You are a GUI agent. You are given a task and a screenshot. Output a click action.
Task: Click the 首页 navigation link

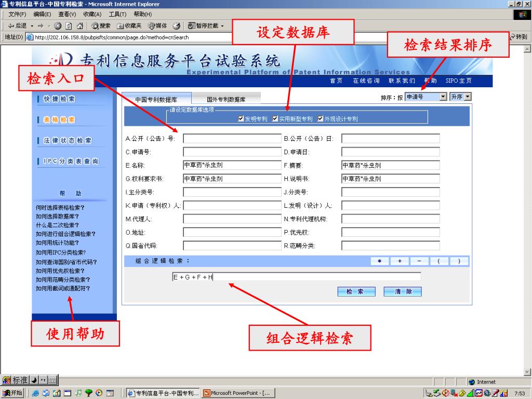click(336, 81)
